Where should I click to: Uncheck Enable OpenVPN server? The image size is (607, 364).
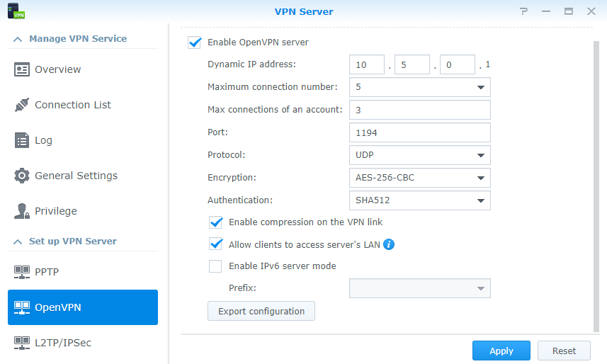click(x=194, y=42)
